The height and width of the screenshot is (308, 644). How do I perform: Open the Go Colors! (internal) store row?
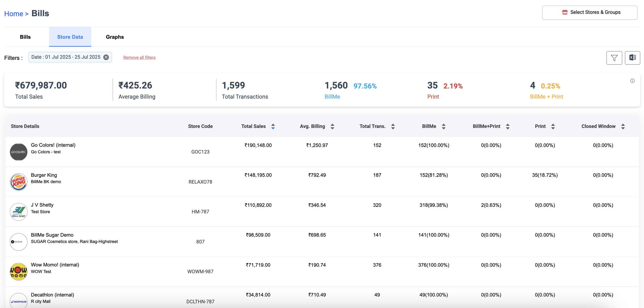(x=53, y=145)
